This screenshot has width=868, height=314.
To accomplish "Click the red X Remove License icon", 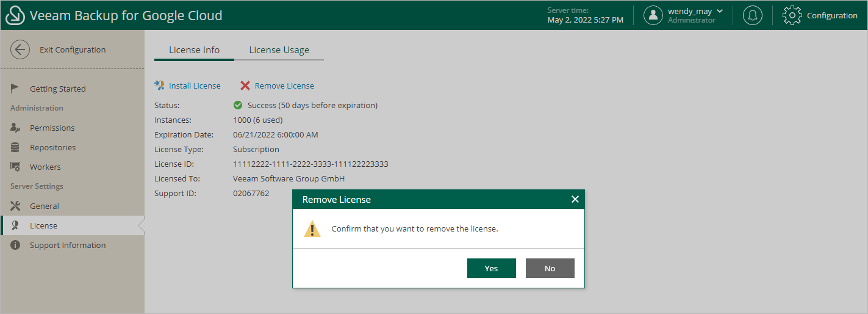I will click(245, 86).
